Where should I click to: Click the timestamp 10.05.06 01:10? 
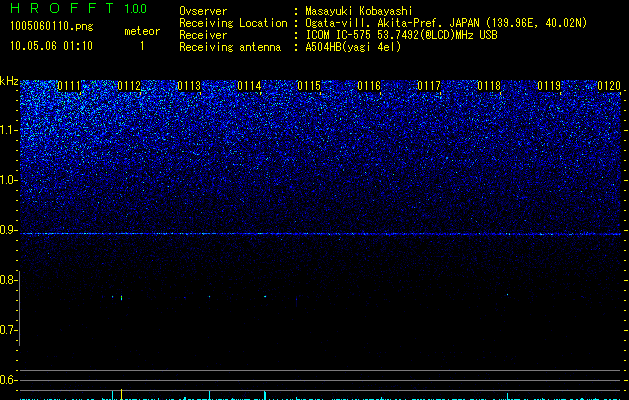pyautogui.click(x=51, y=46)
